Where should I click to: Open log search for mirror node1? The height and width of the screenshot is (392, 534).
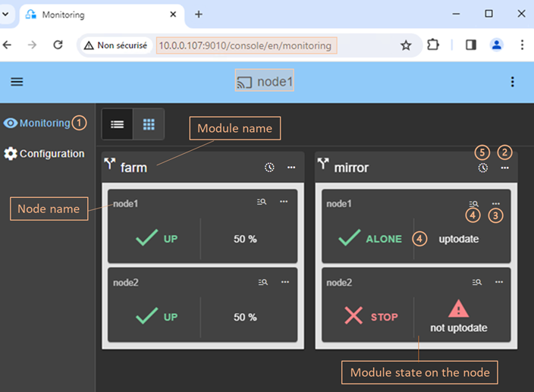tap(473, 204)
